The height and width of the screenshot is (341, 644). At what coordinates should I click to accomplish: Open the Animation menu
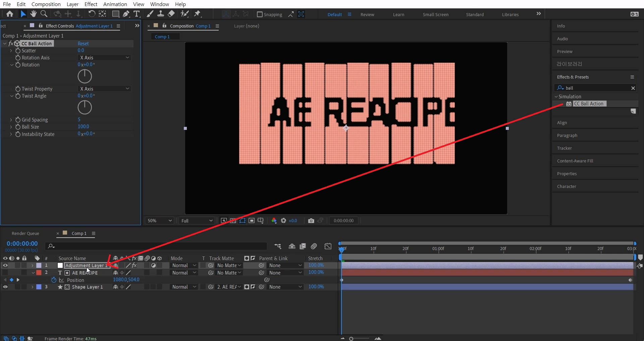pos(115,4)
